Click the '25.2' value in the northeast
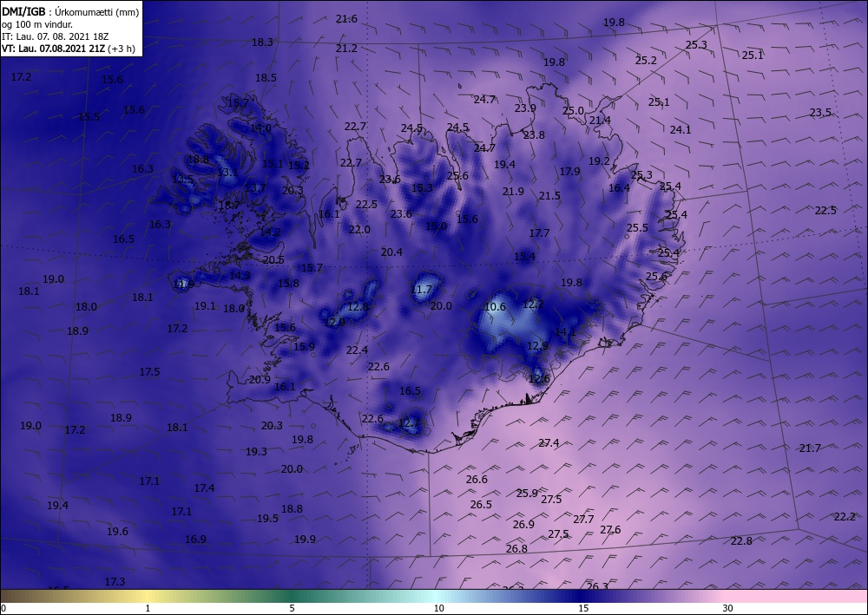This screenshot has width=868, height=615. (646, 60)
